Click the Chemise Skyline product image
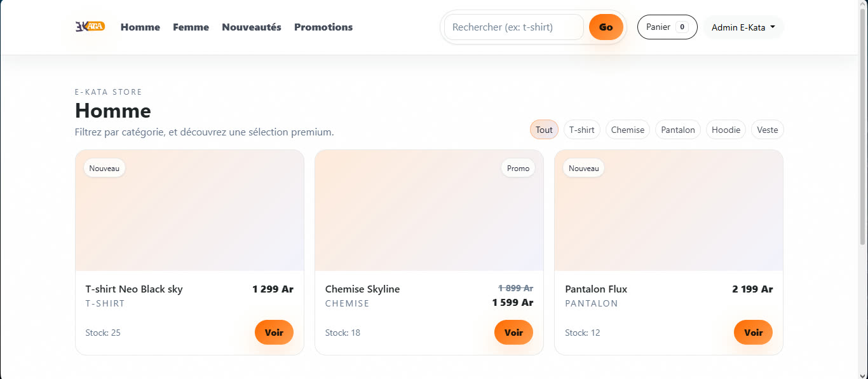The image size is (868, 379). (430, 210)
